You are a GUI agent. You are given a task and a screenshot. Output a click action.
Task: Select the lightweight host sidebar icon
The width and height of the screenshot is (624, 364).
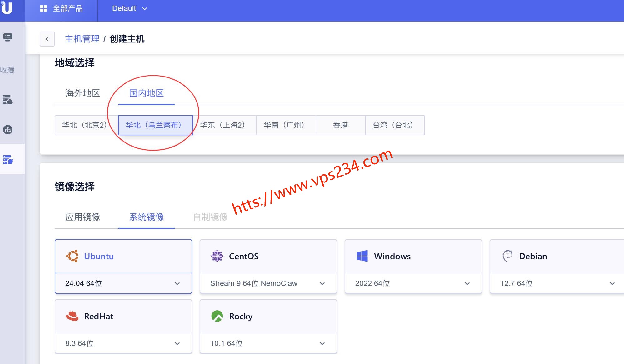coord(8,159)
